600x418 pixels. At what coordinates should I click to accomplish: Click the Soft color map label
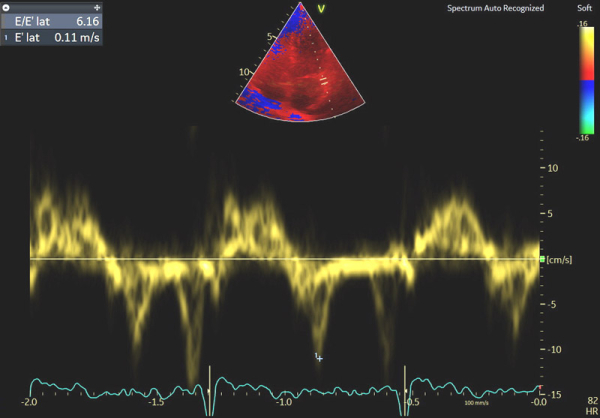click(583, 8)
